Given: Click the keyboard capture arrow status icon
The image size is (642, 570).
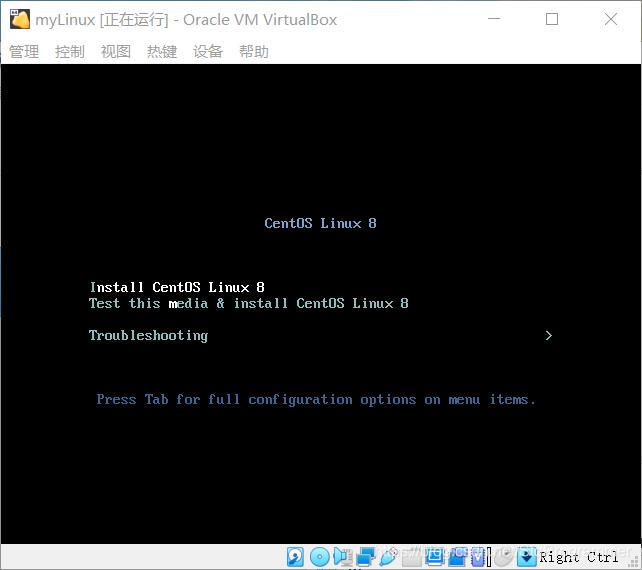Looking at the screenshot, I should [x=527, y=557].
